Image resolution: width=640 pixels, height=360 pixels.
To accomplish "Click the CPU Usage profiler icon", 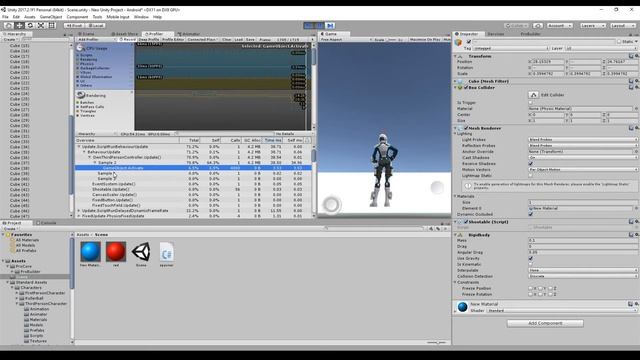I will 80,48.
